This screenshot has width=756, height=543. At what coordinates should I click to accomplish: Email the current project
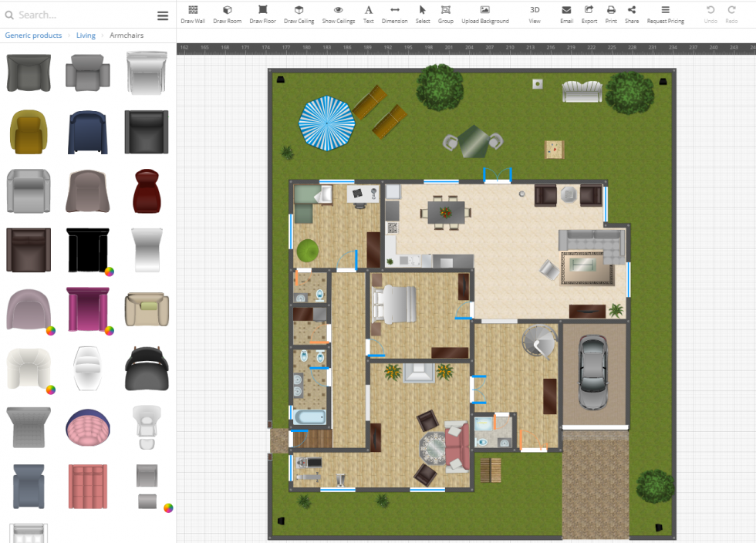pos(566,14)
